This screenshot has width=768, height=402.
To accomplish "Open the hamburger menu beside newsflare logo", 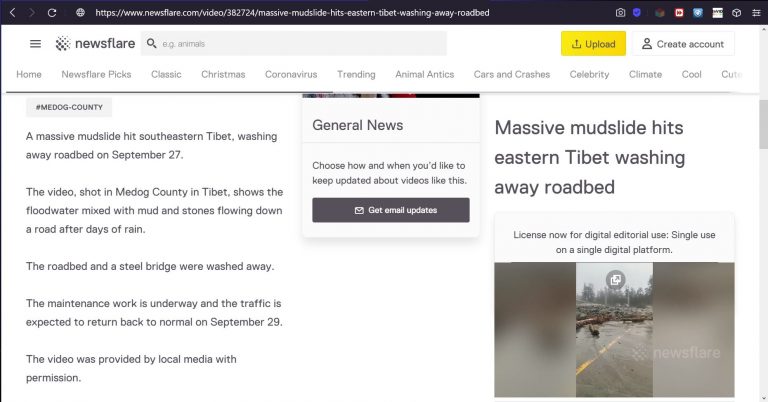I will [x=35, y=44].
